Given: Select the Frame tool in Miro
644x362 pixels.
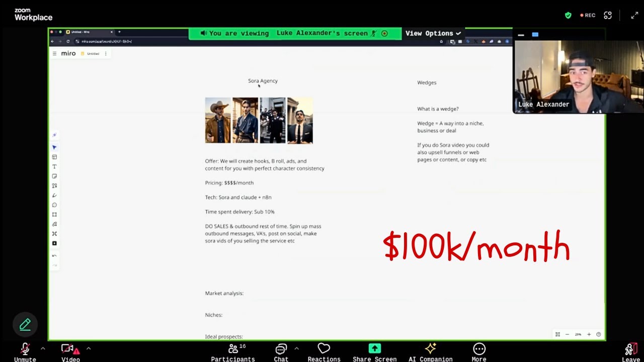Looking at the screenshot, I should [x=54, y=214].
